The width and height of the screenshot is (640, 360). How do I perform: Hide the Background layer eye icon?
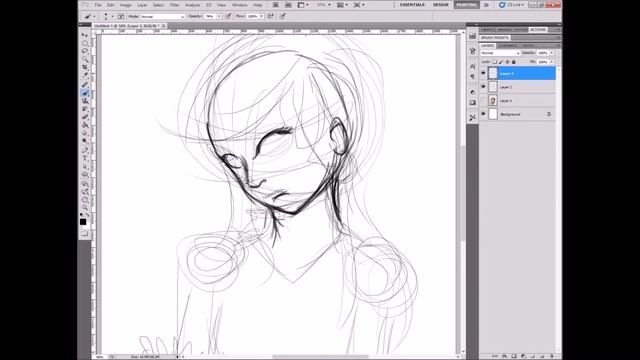(483, 114)
